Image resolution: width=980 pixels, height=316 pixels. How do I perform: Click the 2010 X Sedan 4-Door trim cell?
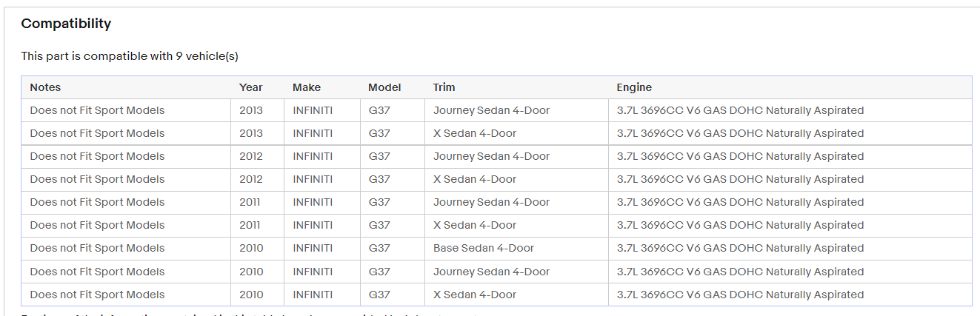[x=516, y=295]
